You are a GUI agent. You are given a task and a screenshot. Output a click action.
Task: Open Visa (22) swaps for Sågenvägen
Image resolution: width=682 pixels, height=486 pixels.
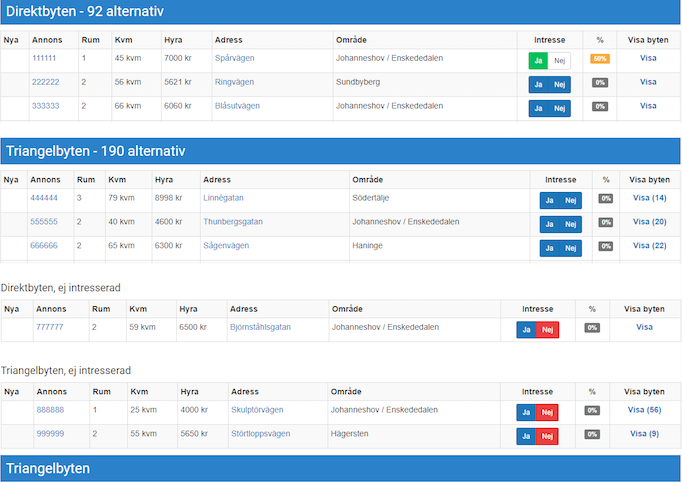pos(649,245)
